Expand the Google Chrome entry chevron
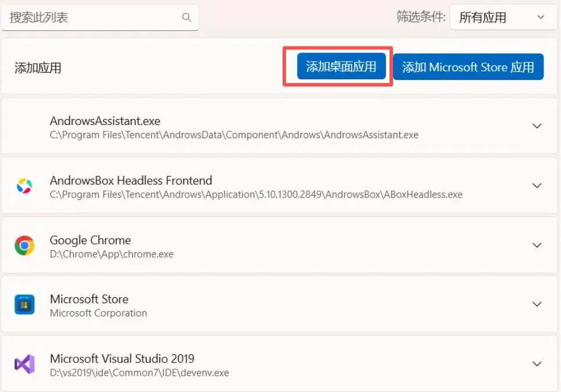Screen dimensions: 561x392 click(537, 245)
